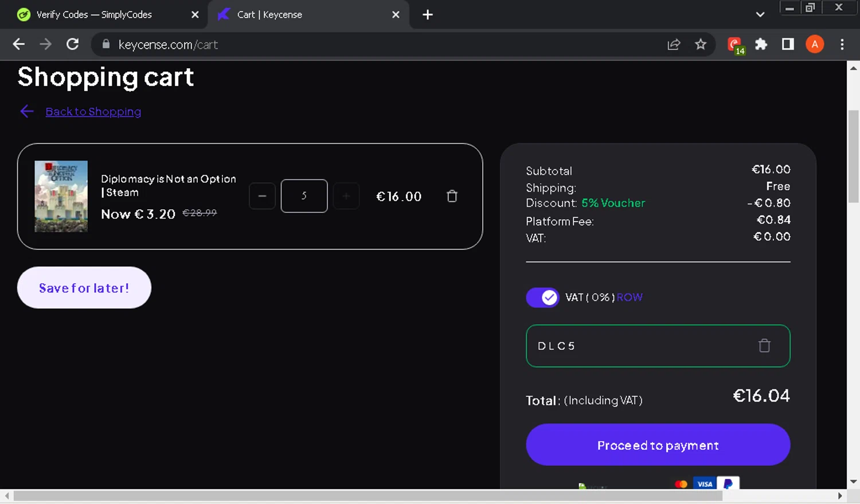Click the PayPal payment logo
The height and width of the screenshot is (504, 860).
pos(728,483)
